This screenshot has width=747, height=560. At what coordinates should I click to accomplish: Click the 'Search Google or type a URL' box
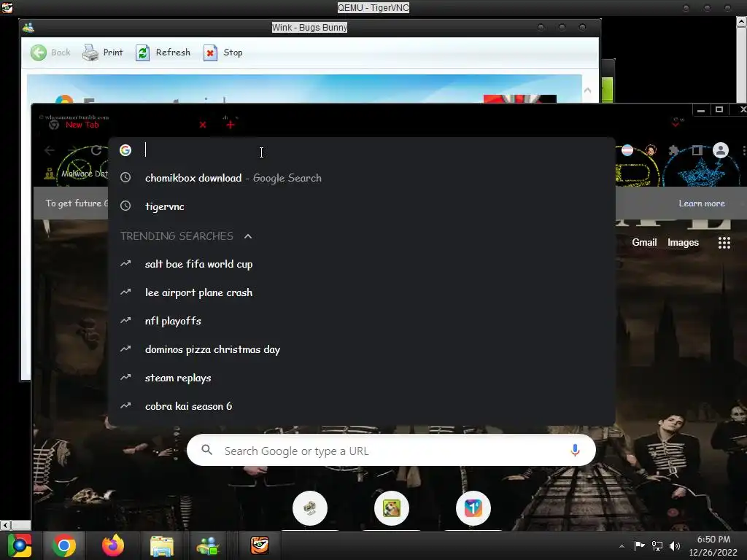391,450
